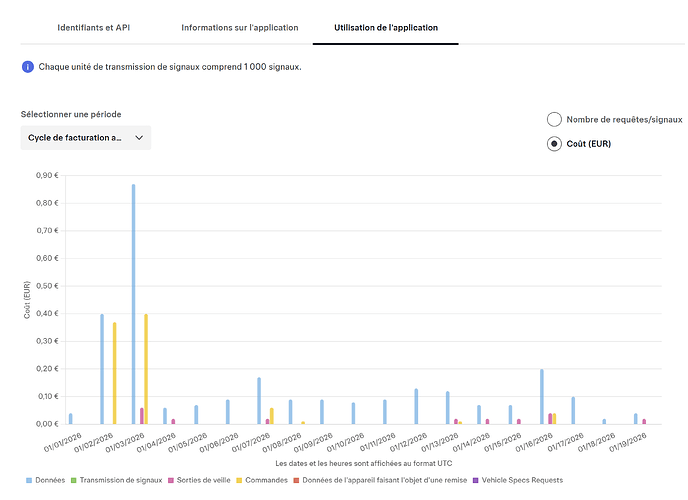The height and width of the screenshot is (500, 688).
Task: Select the Coût (EUR) radio button
Action: 554,144
